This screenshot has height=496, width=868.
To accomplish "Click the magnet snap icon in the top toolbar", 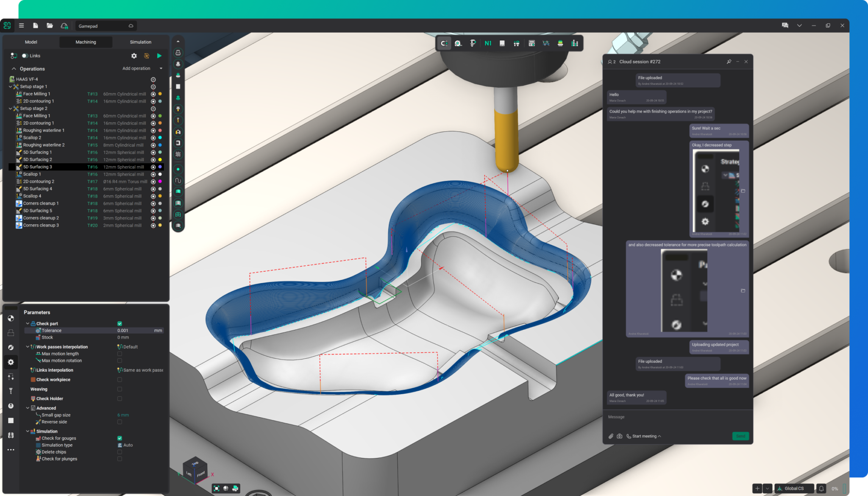I will coord(443,43).
